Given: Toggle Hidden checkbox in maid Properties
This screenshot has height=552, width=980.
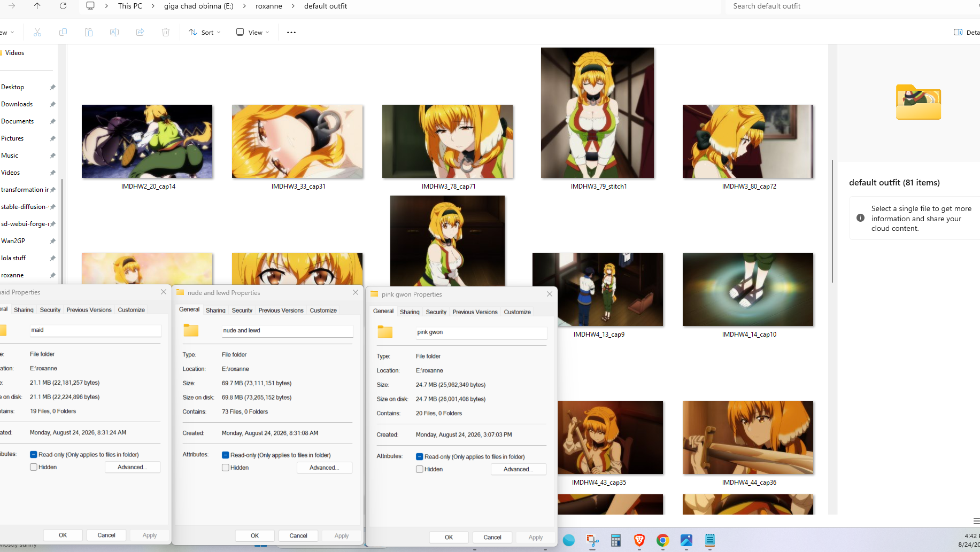Looking at the screenshot, I should [x=34, y=467].
